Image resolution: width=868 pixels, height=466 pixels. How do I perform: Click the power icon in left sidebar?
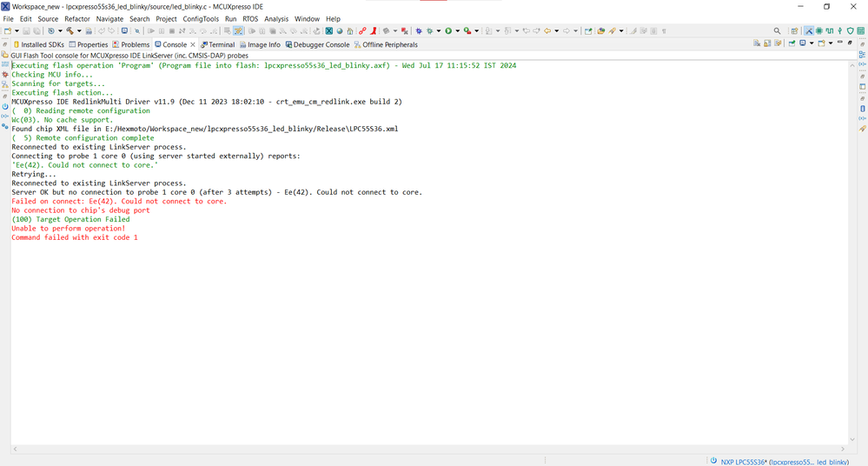tap(5, 106)
